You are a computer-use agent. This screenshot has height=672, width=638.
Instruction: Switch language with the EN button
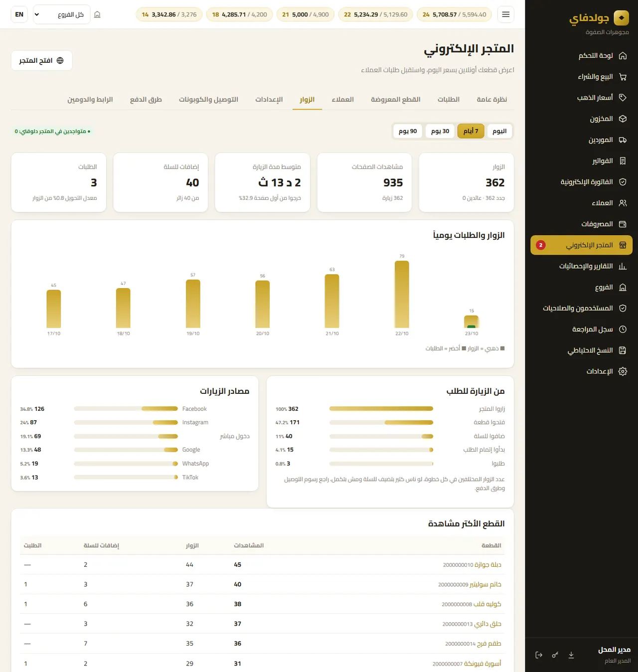[19, 14]
